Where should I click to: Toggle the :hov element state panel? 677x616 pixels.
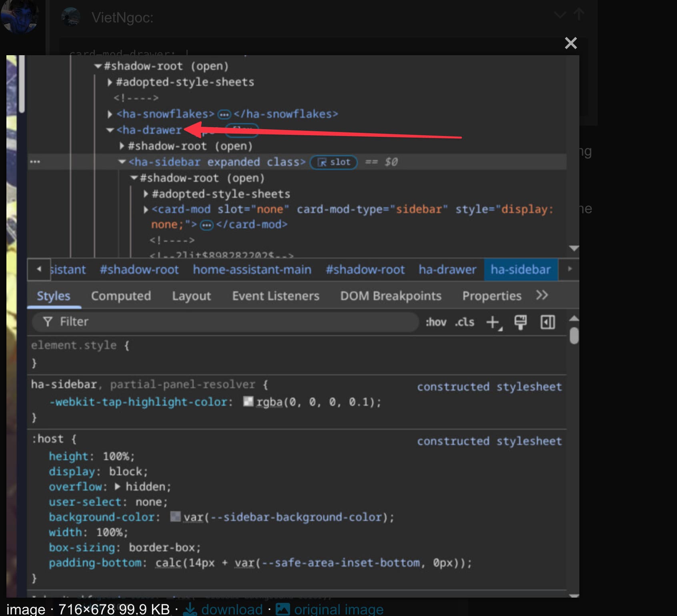(436, 322)
